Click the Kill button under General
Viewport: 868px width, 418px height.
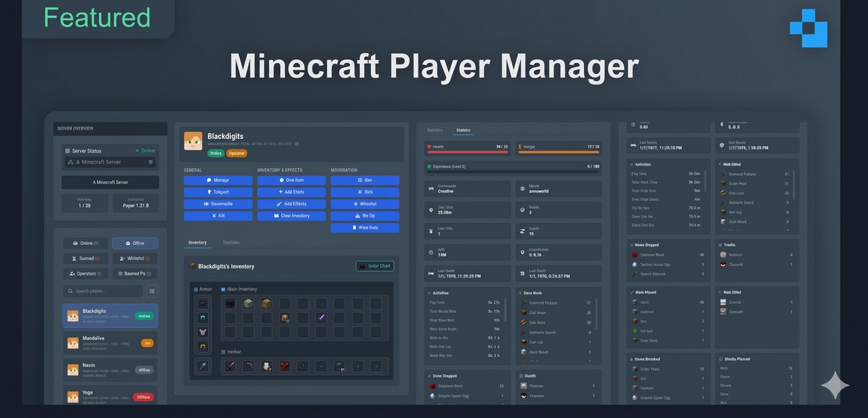pos(218,216)
